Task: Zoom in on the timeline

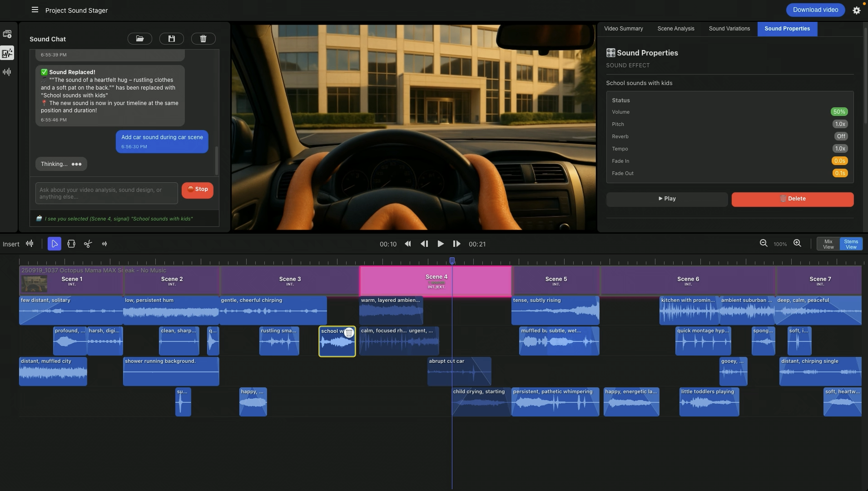Action: [x=797, y=244]
